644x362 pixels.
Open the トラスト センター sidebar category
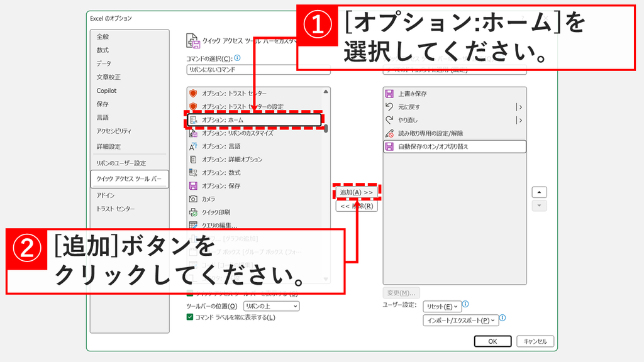[130, 209]
